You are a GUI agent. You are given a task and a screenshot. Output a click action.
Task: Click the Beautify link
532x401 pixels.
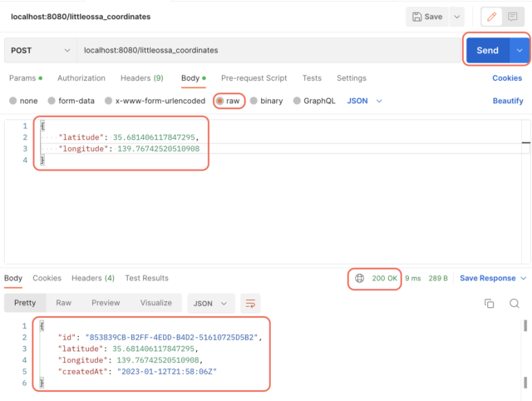[508, 101]
